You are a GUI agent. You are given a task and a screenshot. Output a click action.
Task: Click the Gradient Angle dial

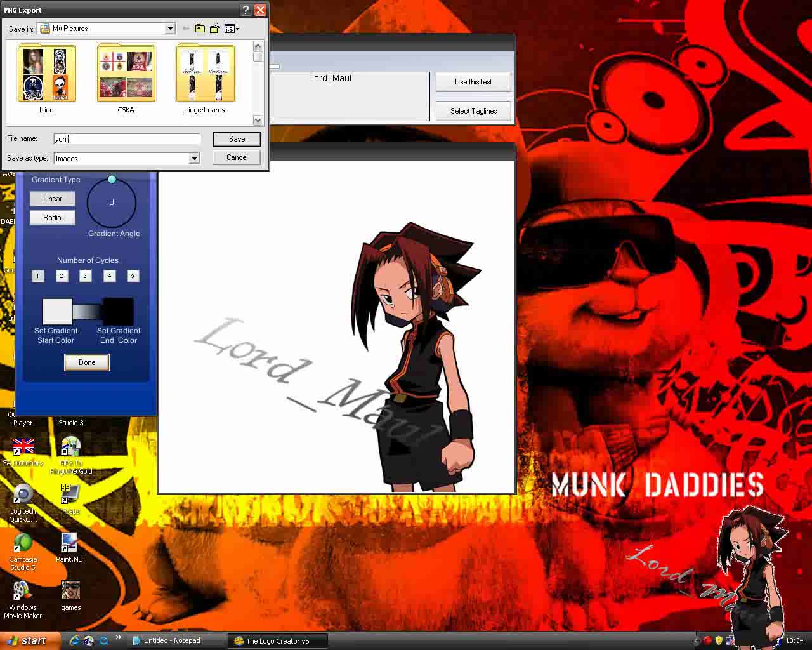112,202
